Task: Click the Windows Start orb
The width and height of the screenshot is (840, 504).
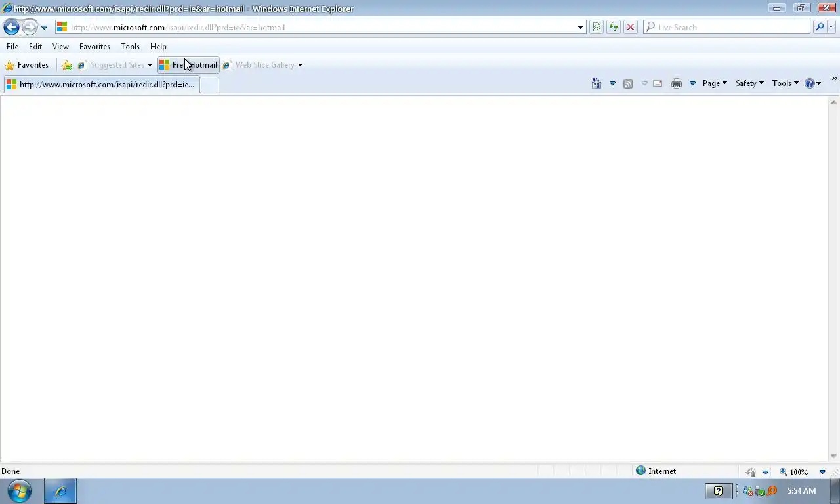Action: tap(20, 491)
